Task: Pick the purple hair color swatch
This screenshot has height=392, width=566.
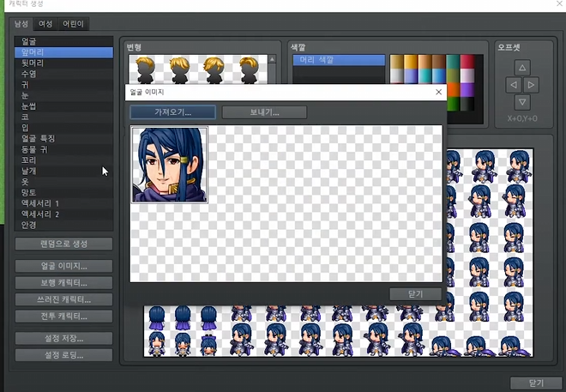Action: [467, 90]
